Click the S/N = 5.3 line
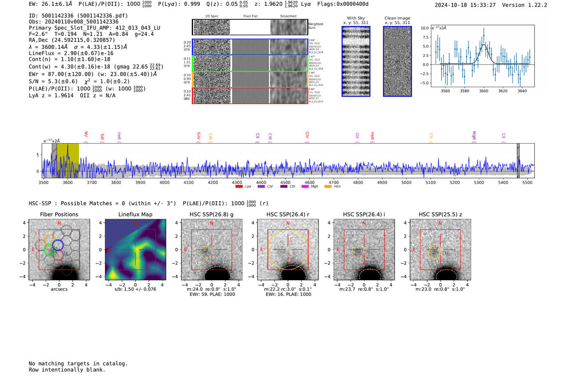Viewport: 576px width, 392px height. pyautogui.click(x=79, y=81)
